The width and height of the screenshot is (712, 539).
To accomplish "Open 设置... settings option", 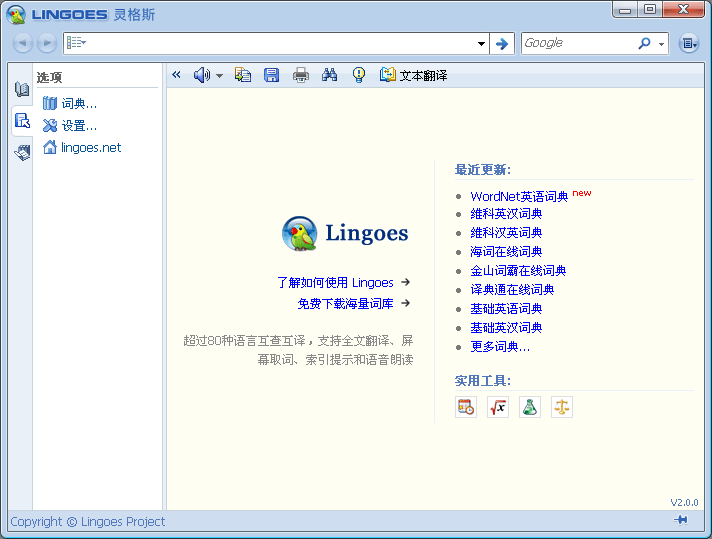I will (x=69, y=125).
